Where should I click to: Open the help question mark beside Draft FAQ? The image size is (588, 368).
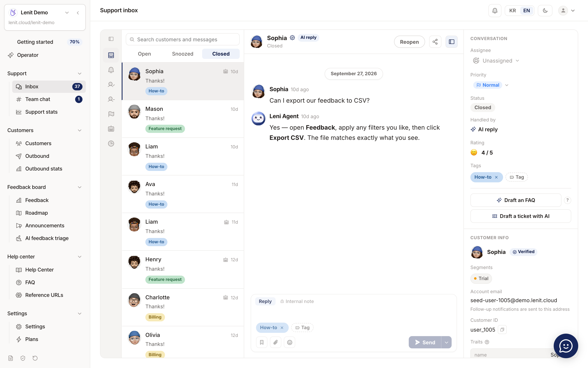tap(567, 200)
